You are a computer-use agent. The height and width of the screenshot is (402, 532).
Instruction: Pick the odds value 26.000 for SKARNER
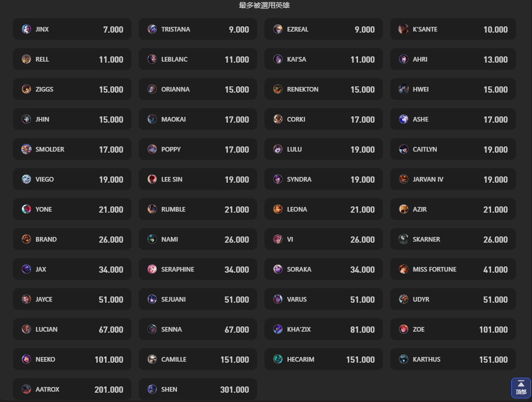495,240
